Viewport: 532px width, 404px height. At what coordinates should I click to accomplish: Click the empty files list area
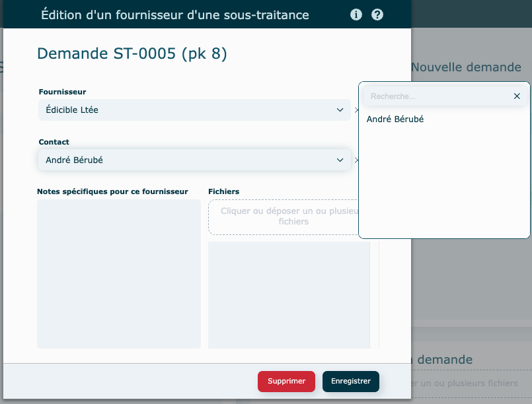click(289, 294)
